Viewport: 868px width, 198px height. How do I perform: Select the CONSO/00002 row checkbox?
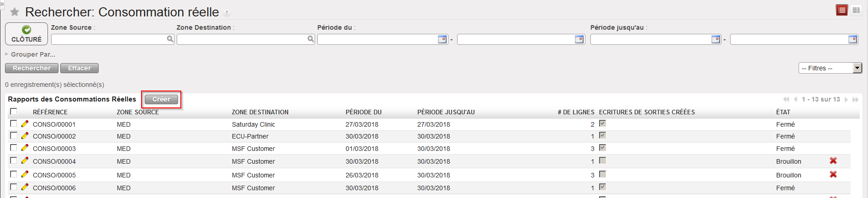click(14, 136)
